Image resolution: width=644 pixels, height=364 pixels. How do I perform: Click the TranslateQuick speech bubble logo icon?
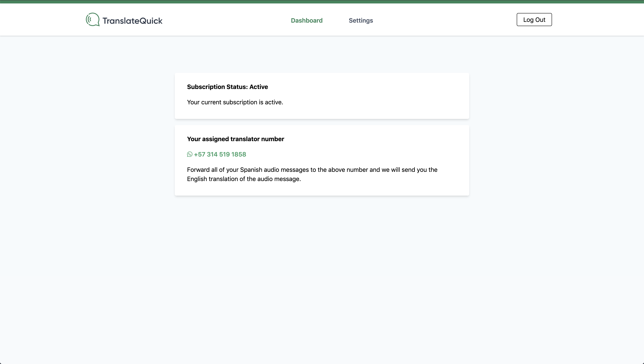pos(93,20)
